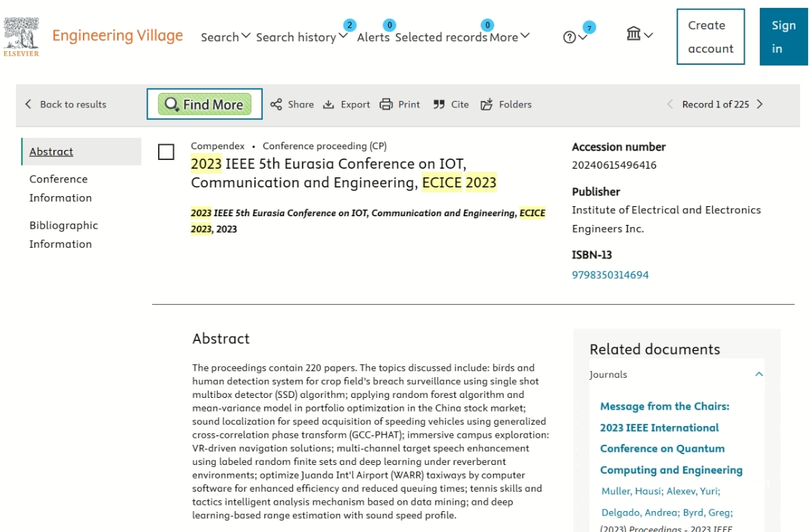Open the Search dropdown menu
The height and width of the screenshot is (532, 811).
[226, 37]
